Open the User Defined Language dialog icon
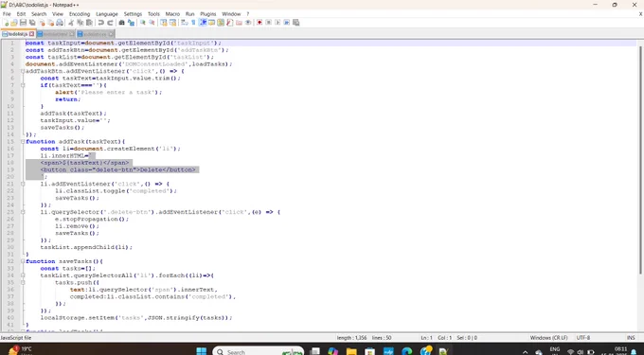The image size is (644, 355). 211,22
